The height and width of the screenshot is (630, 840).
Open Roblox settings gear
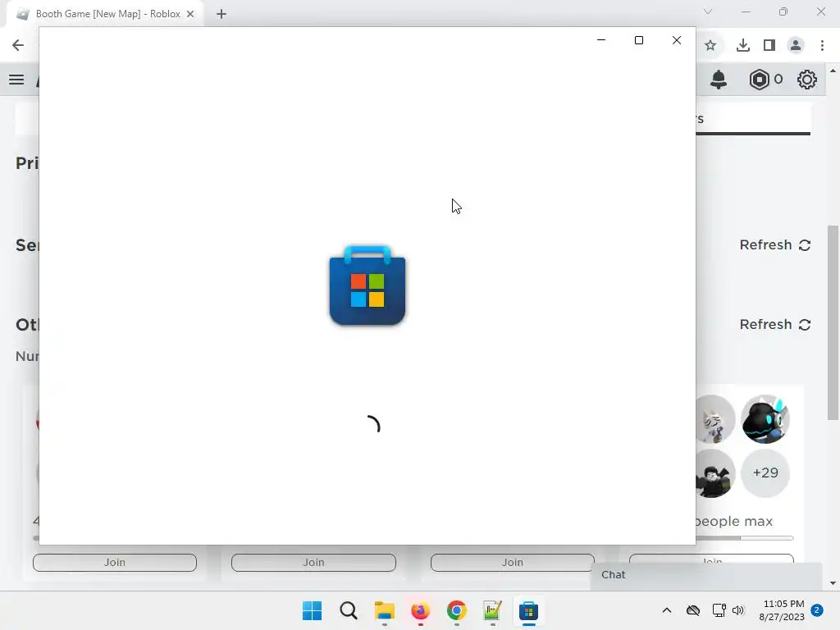(x=807, y=80)
